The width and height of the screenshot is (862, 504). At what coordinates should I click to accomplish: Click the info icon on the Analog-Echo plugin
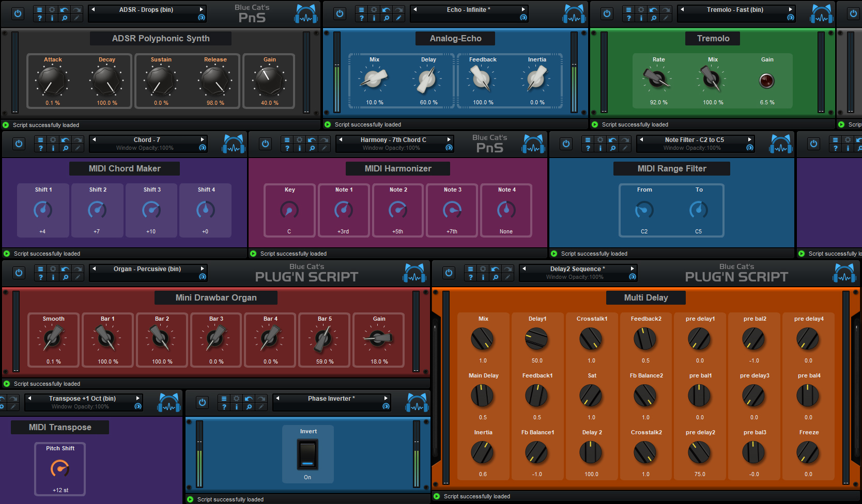coord(374,18)
